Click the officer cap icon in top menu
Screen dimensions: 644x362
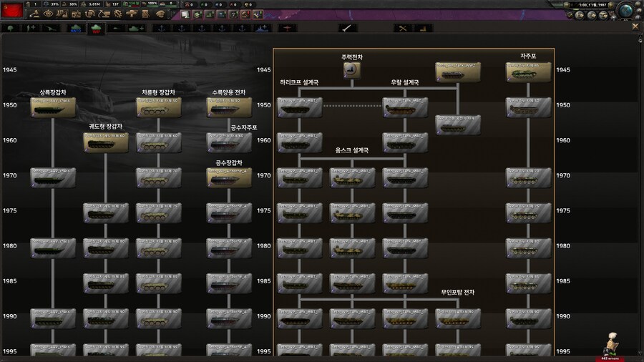pyautogui.click(x=160, y=14)
